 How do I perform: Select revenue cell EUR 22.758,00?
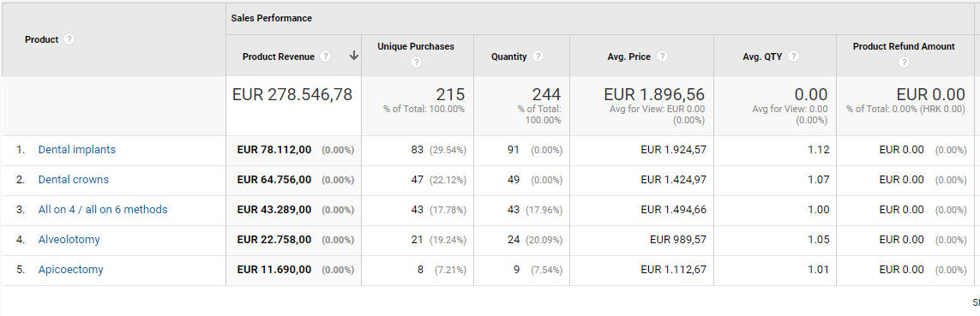(274, 240)
